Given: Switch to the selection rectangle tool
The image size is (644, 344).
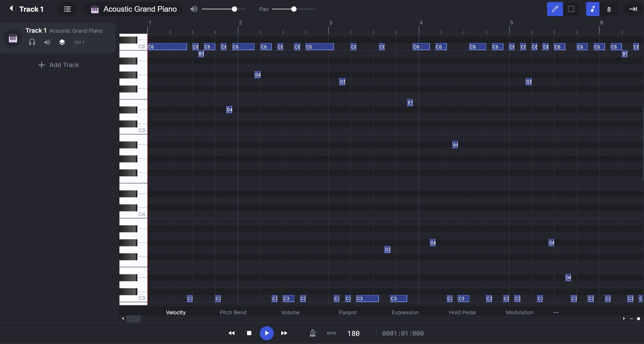Looking at the screenshot, I should coord(571,9).
